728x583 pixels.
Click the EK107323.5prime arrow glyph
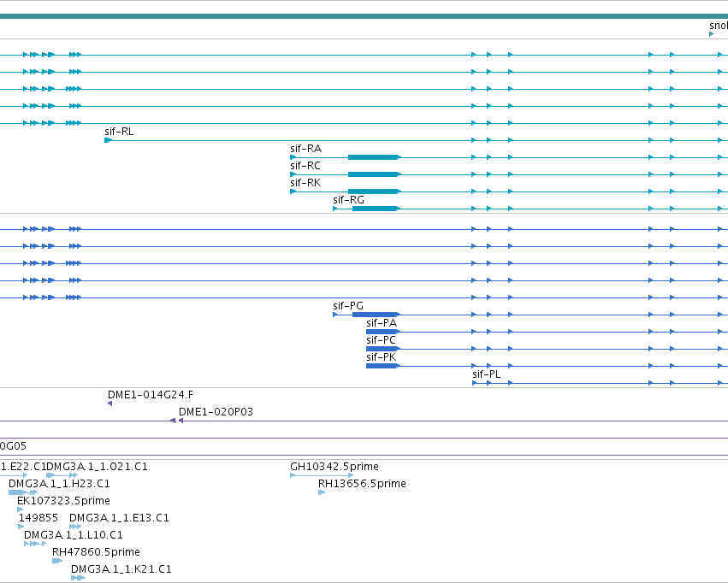[20, 510]
